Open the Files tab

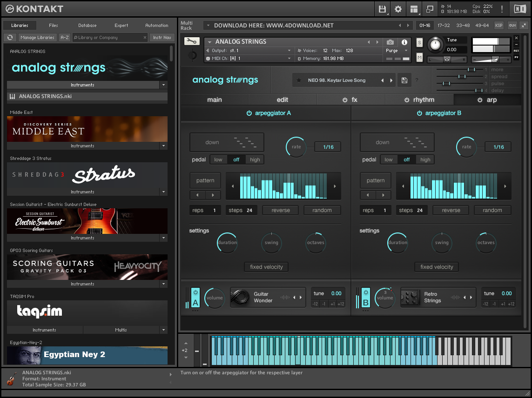(53, 26)
